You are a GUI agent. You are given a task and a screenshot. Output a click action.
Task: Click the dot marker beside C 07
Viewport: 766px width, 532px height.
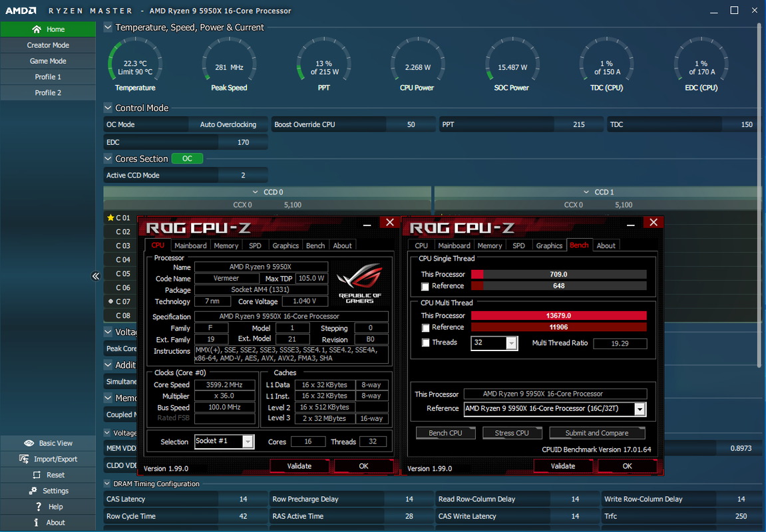pos(111,302)
